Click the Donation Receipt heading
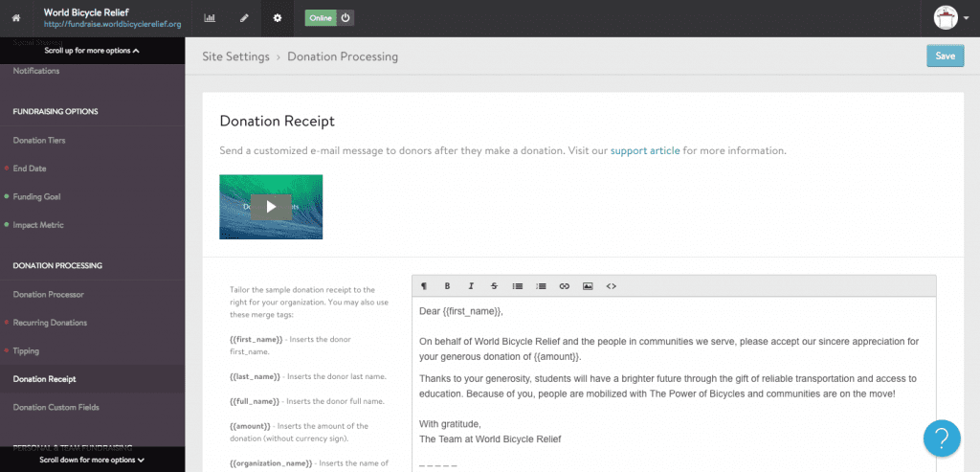Screen dimensions: 980x472 pos(277,122)
